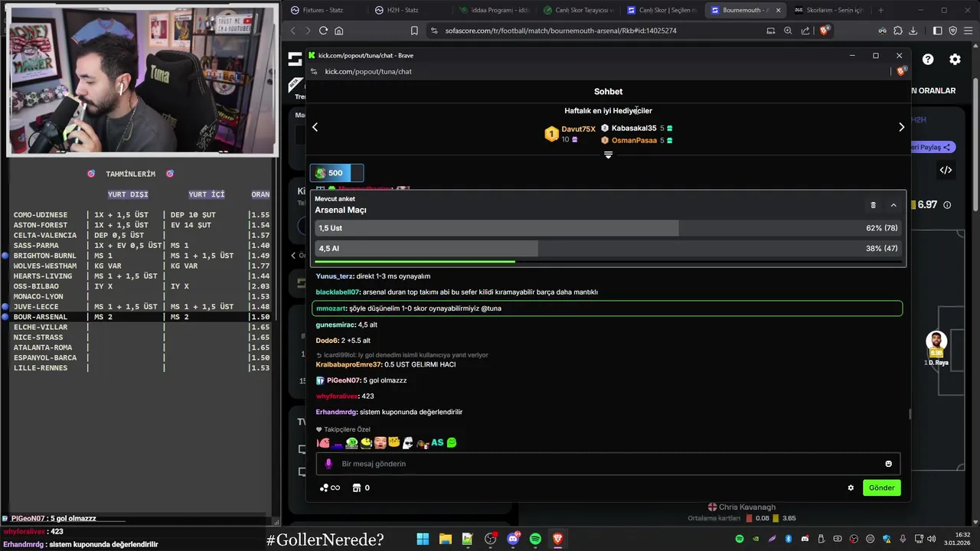Viewport: 980px width, 551px height.
Task: Click username Yunus_terz in chat
Action: (x=335, y=276)
